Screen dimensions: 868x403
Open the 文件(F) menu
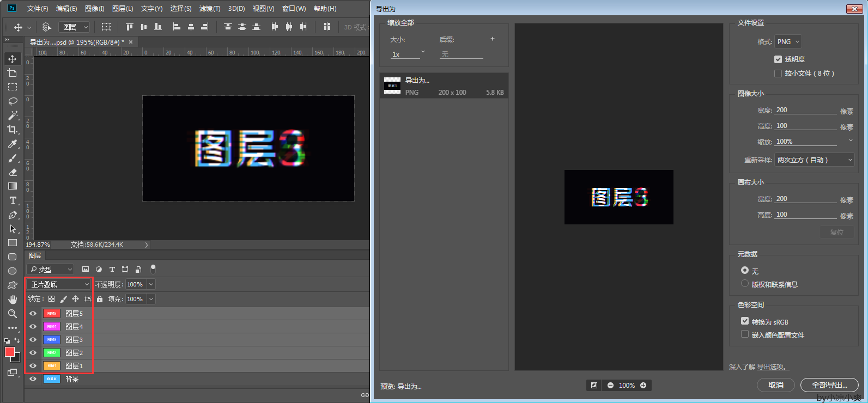38,8
